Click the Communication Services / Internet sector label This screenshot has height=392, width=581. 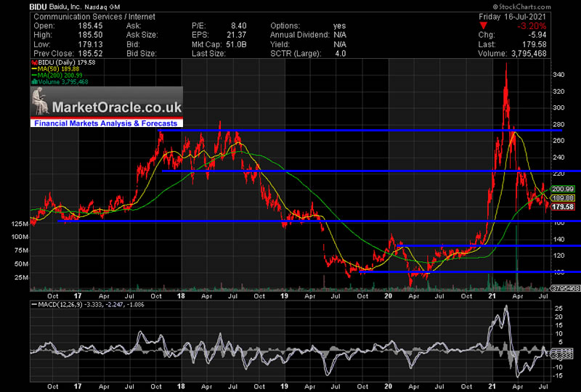pos(78,15)
